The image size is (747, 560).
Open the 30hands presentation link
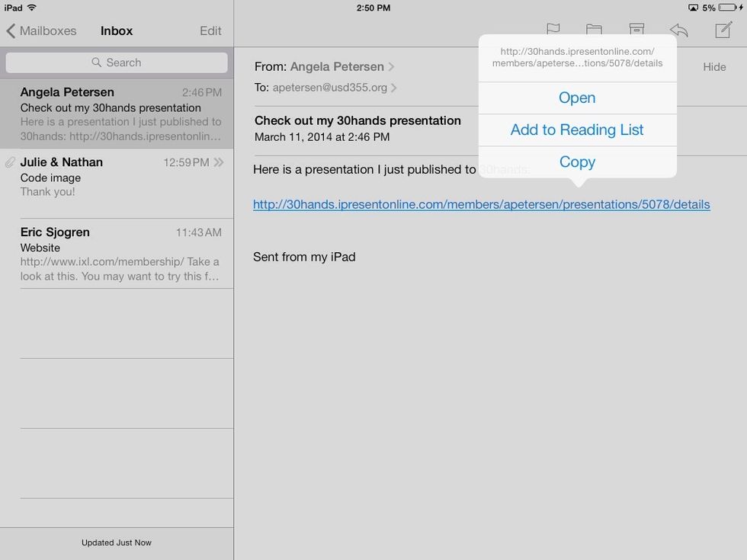[481, 204]
